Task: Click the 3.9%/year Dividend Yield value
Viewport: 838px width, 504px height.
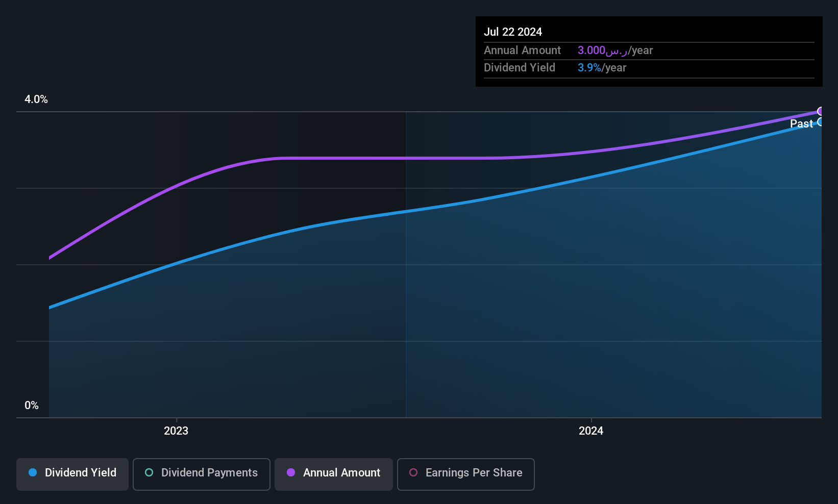Action: 602,68
